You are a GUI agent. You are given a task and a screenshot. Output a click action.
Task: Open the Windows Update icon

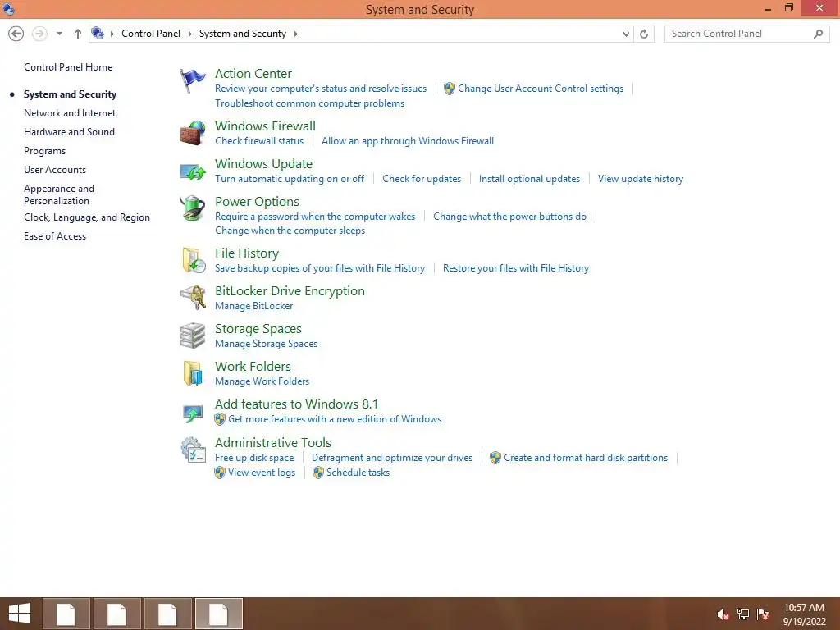(x=192, y=171)
